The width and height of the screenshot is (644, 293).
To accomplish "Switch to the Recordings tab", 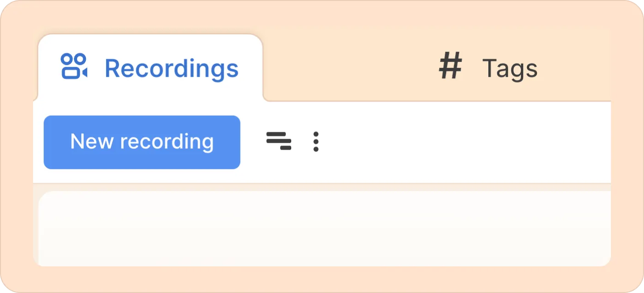I will (150, 68).
